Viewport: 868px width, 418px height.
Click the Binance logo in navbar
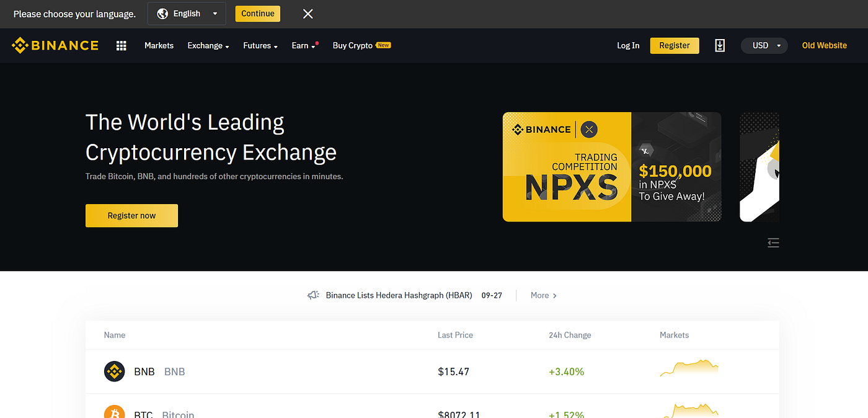[55, 45]
